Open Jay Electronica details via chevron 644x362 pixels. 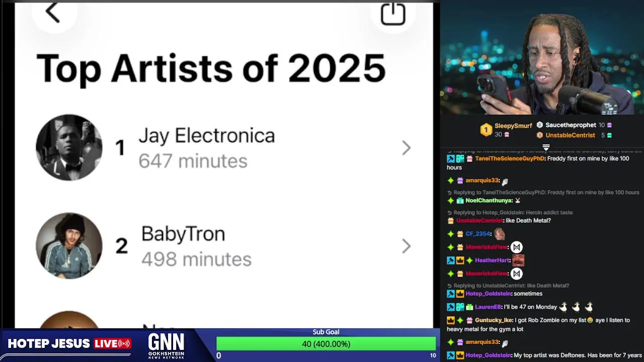(x=407, y=148)
